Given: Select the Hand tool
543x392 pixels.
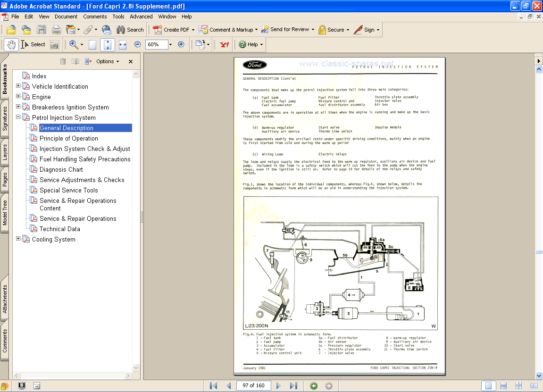Looking at the screenshot, I should click(x=11, y=44).
